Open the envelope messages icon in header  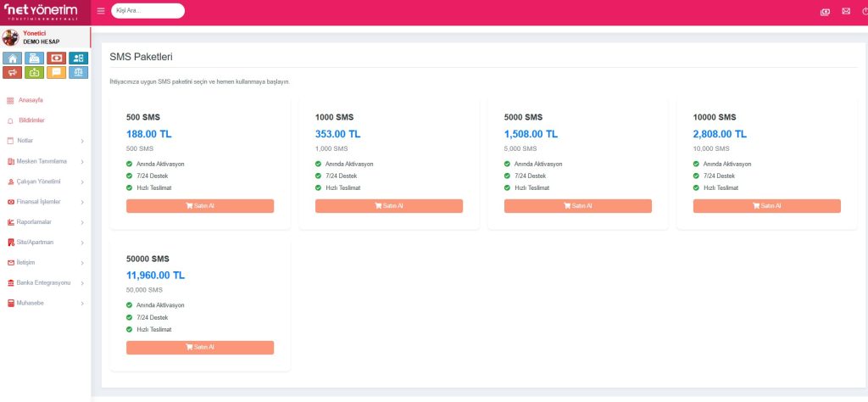click(x=845, y=11)
